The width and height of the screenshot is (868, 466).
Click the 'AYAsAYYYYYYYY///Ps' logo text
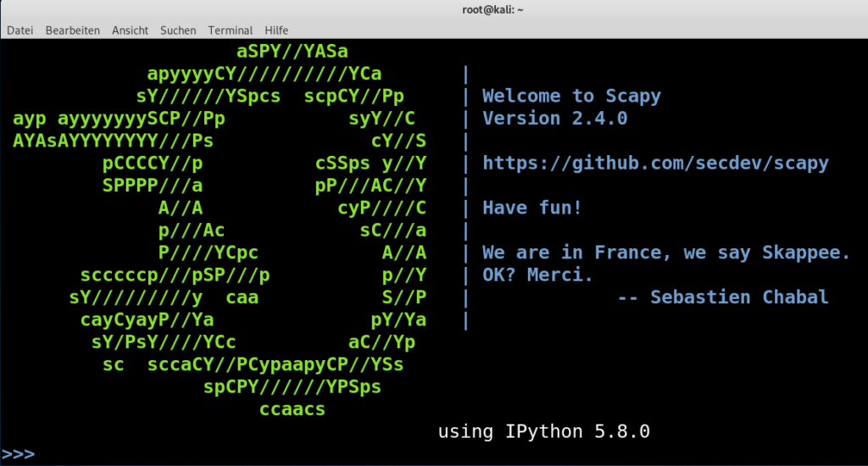[x=113, y=141]
